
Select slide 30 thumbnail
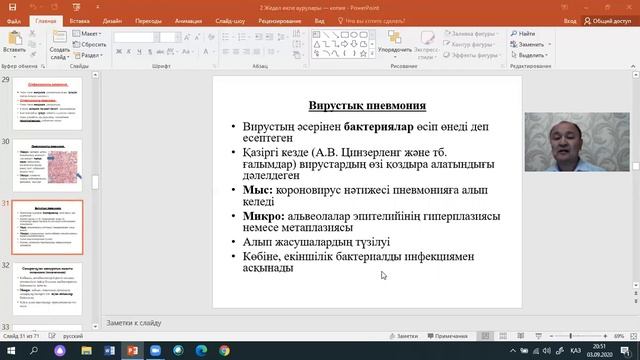(x=47, y=165)
